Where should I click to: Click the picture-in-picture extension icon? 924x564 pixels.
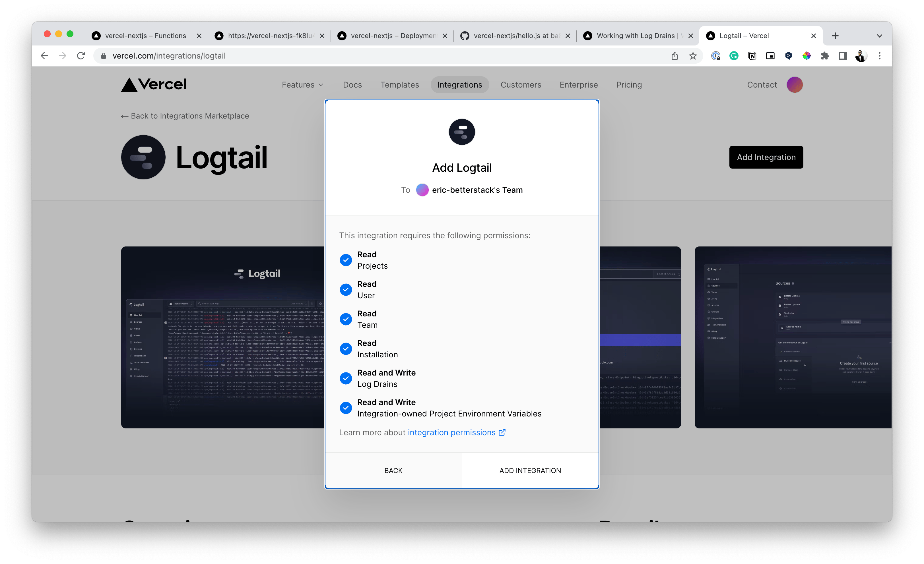(x=770, y=56)
